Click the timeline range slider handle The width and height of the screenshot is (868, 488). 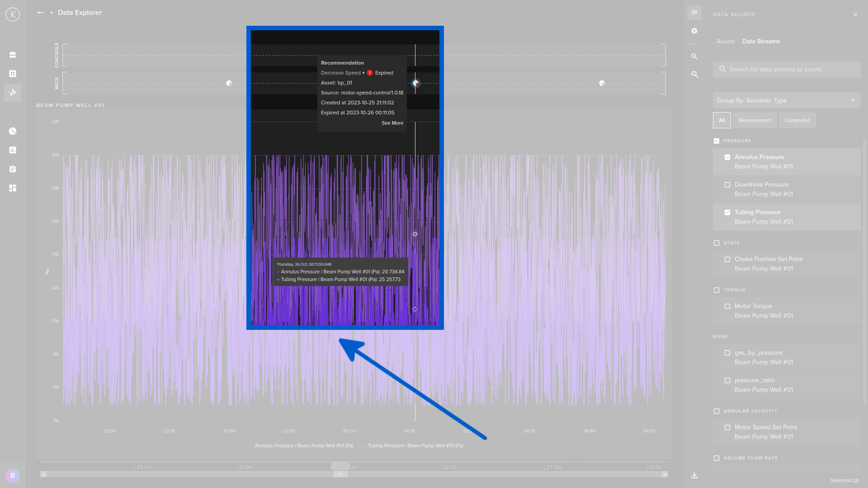click(x=340, y=474)
